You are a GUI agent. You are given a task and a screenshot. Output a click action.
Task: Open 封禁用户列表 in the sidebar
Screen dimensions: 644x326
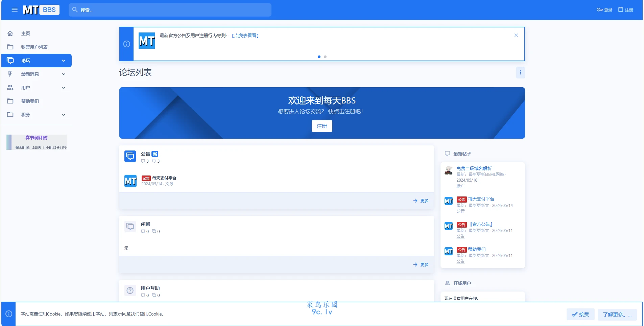34,47
